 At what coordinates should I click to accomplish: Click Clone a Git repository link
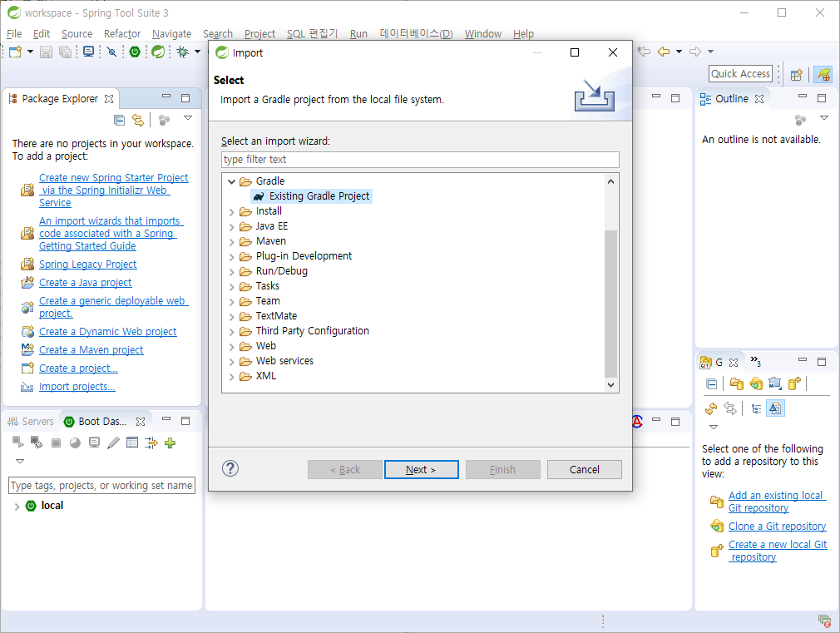777,527
